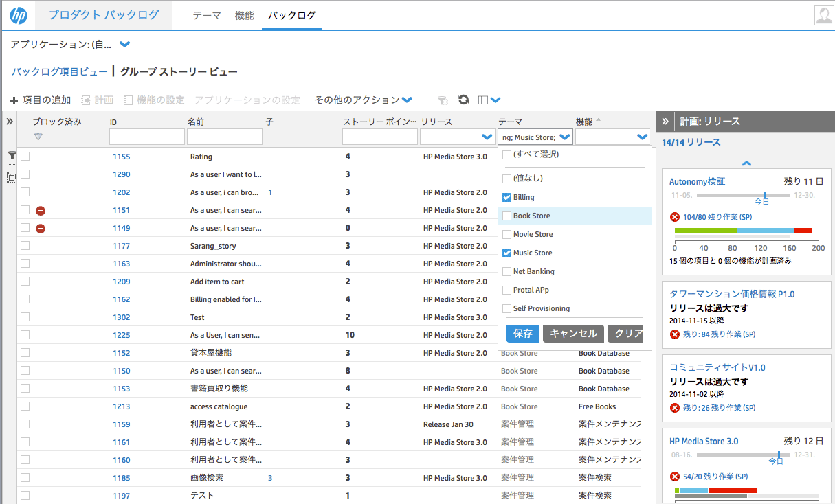Click the 54/20 残り作業 (SP) text

[x=715, y=477]
